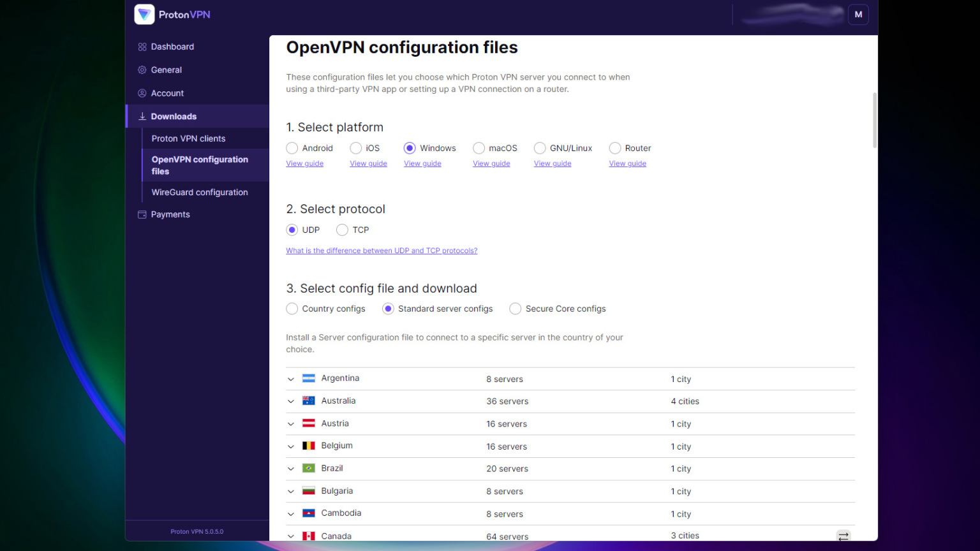Select the Country configs option
Viewport: 980px width, 551px height.
pos(292,309)
